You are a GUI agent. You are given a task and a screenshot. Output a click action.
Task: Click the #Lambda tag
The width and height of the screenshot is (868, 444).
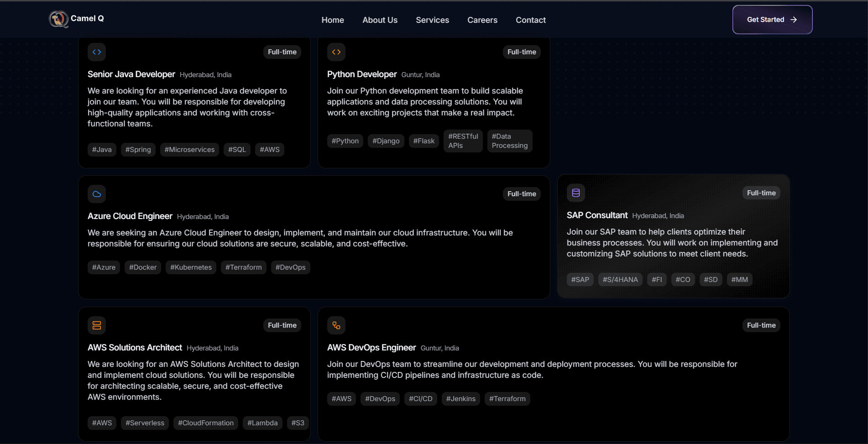tap(262, 423)
